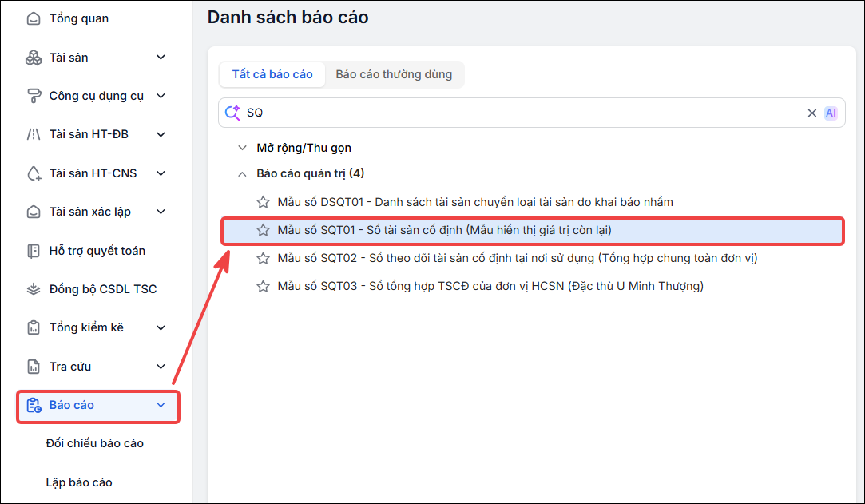
Task: Click the Tài sản HT-CNS water drop icon
Action: coord(34,173)
